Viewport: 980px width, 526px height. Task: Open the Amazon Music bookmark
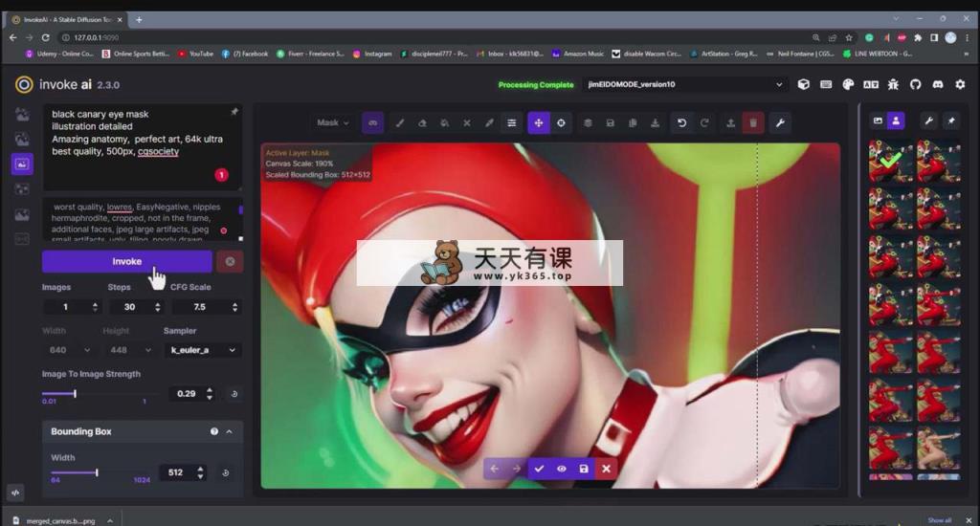[x=578, y=55]
